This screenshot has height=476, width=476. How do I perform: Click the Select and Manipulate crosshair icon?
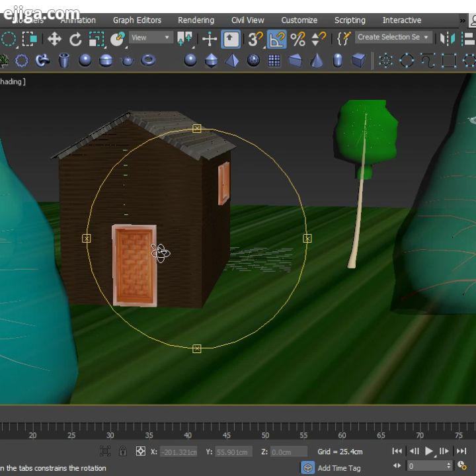(210, 39)
